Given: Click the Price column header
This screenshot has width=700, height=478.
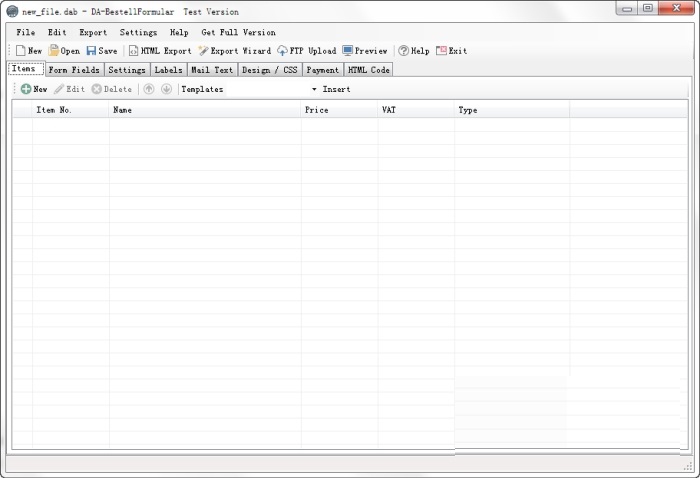Looking at the screenshot, I should [339, 110].
